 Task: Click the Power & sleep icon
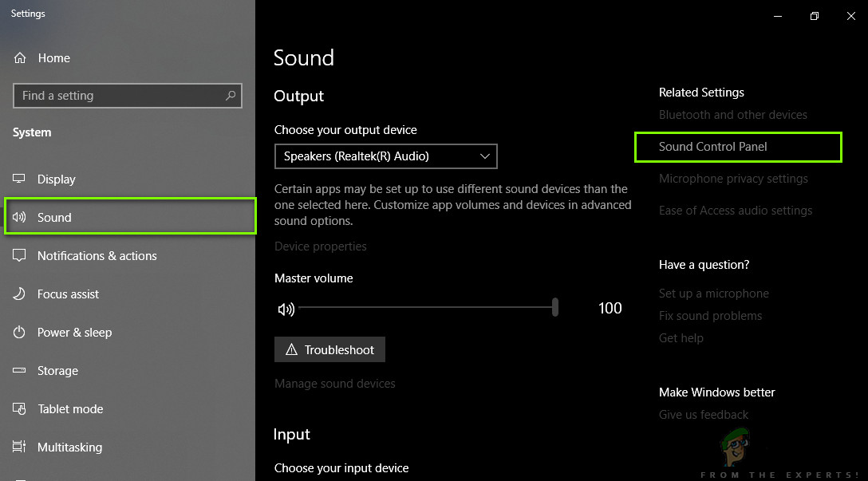coord(20,333)
